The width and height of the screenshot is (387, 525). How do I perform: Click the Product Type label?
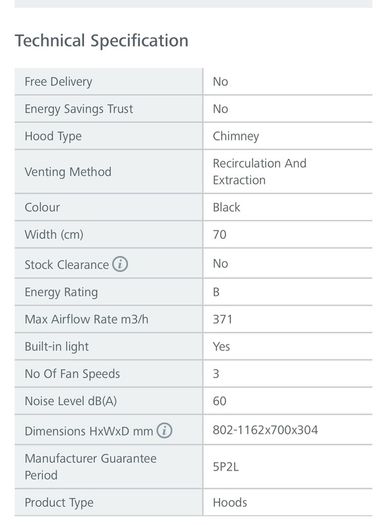[x=59, y=503]
